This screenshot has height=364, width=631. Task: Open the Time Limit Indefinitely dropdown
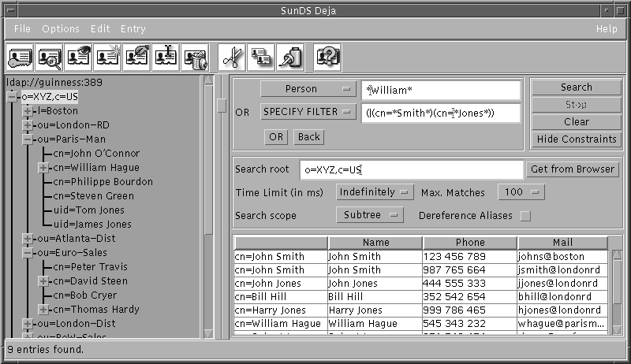point(375,192)
